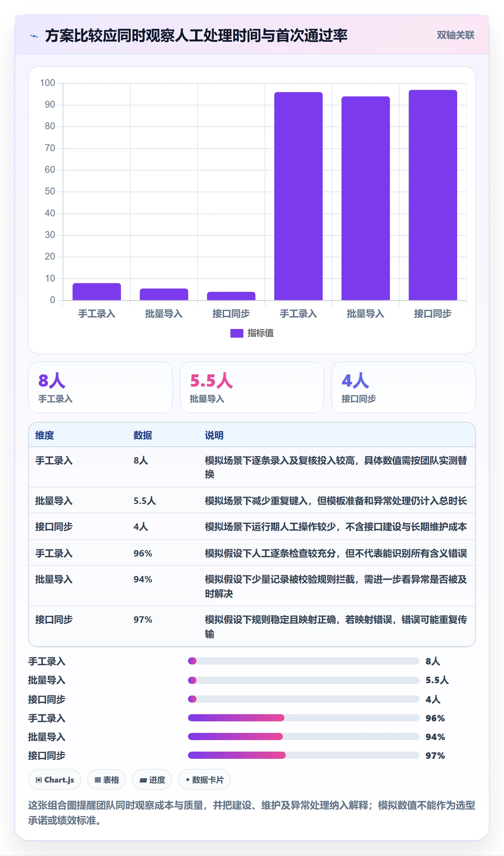Open the 4人 接口同步 data card

(x=404, y=387)
